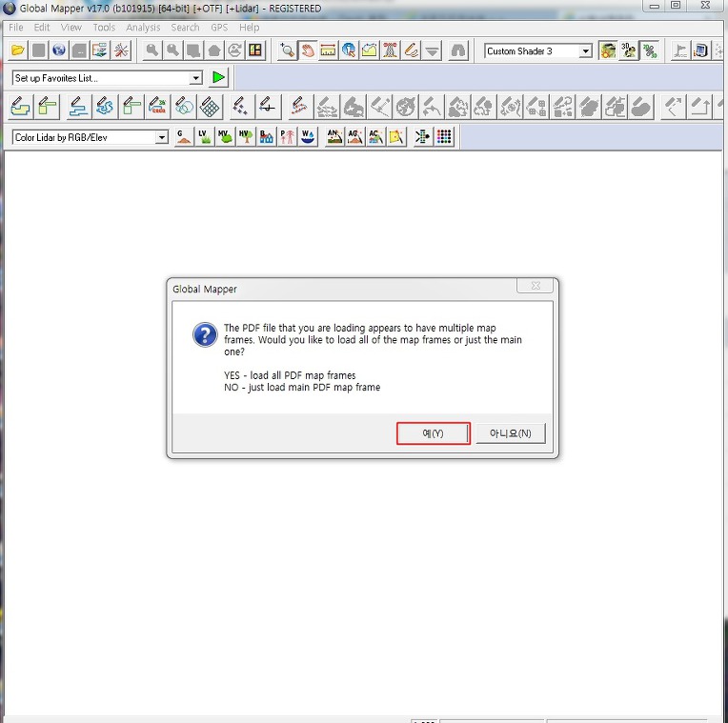Select the Measure ruler tool
The image size is (728, 723).
(x=328, y=50)
